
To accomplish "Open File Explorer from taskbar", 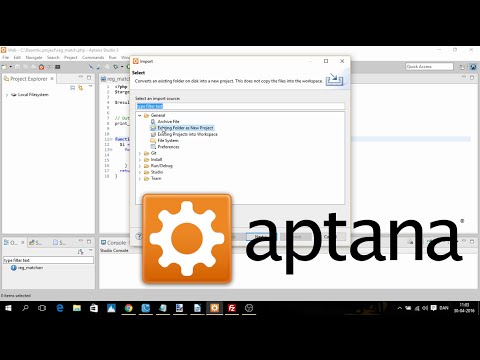I will coord(77,308).
